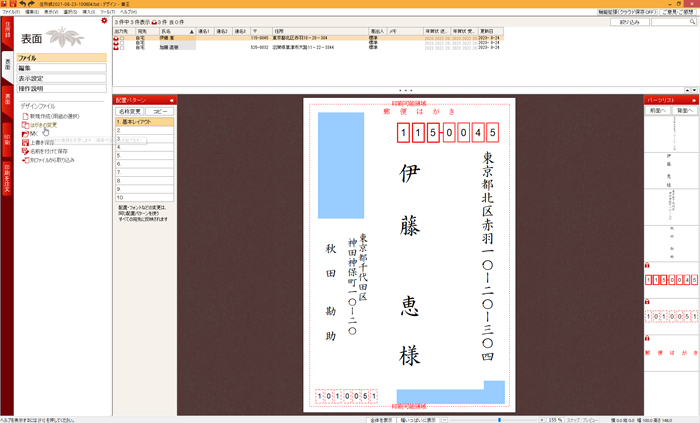Click the 名称変更 rename button
Screen dimensions: 700x423
coord(131,111)
